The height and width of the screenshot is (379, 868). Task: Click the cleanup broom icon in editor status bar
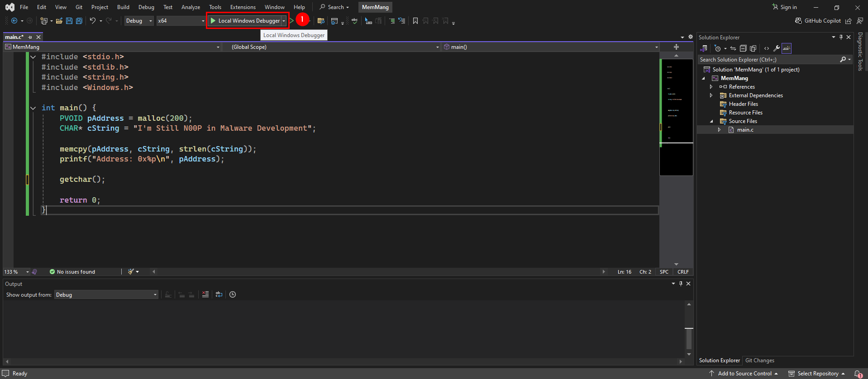[x=131, y=272]
